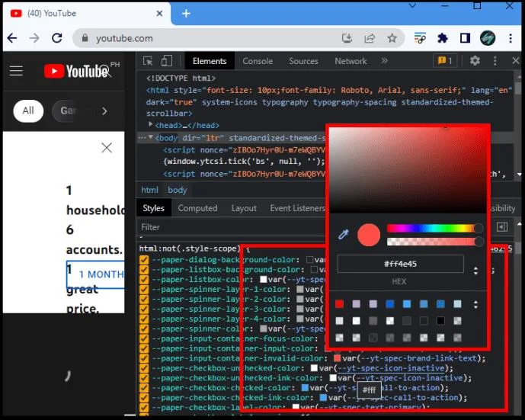This screenshot has width=525, height=420.
Task: Reload the YouTube page
Action: coord(57,38)
